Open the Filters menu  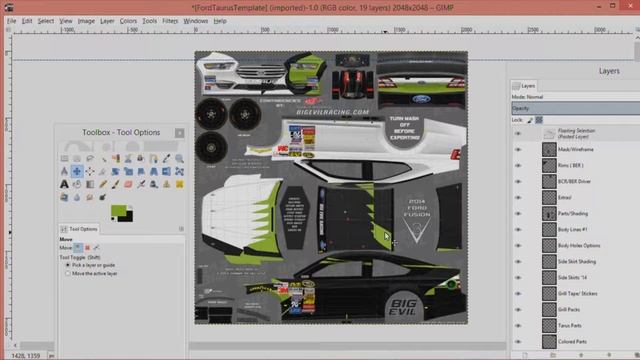pyautogui.click(x=170, y=21)
